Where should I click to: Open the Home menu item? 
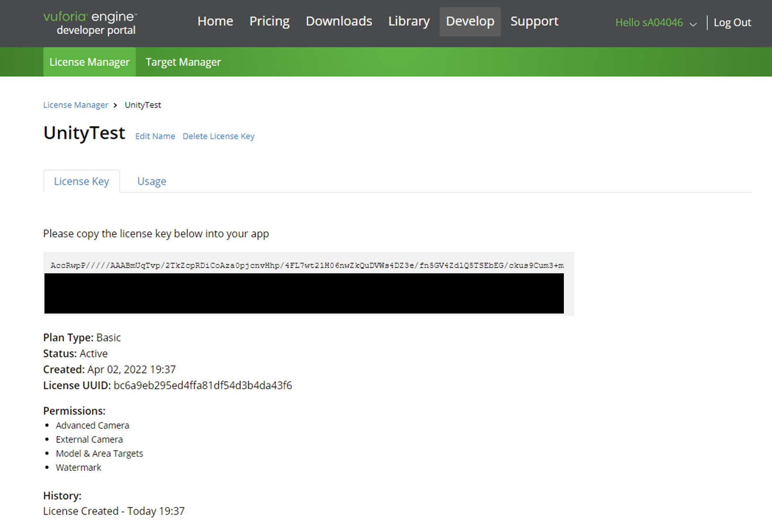(215, 21)
